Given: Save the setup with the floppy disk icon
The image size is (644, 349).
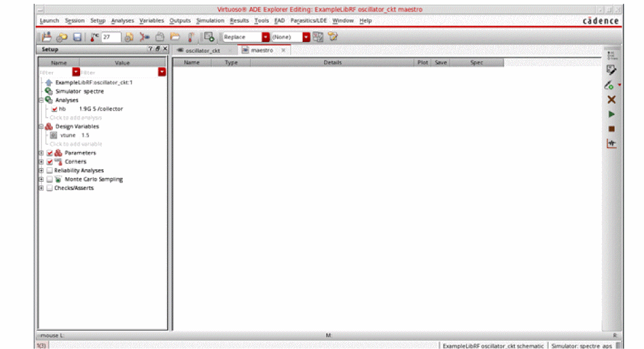Looking at the screenshot, I should (77, 37).
